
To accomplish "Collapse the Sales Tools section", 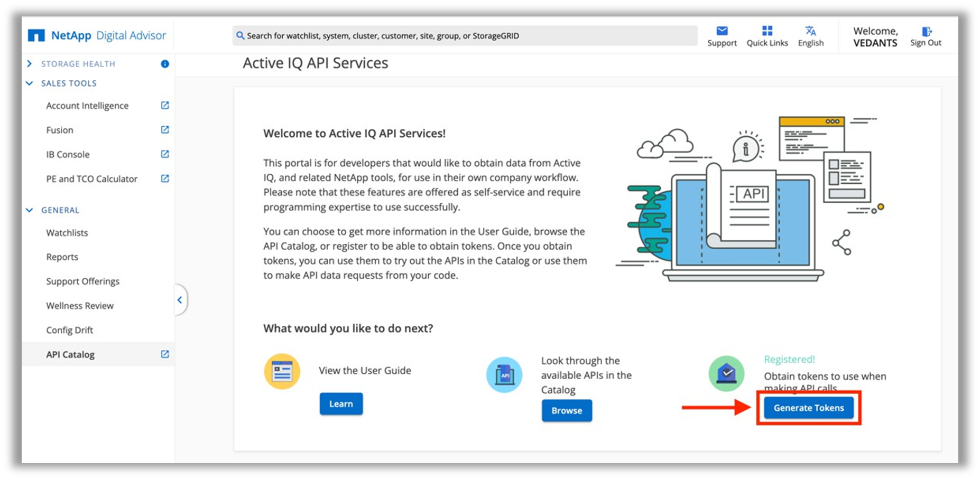I will coord(30,83).
